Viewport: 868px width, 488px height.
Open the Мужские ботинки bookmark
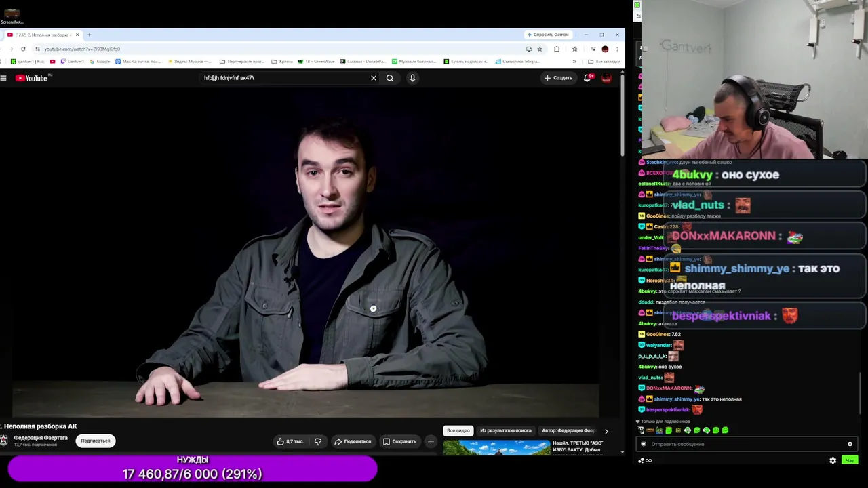pyautogui.click(x=414, y=62)
